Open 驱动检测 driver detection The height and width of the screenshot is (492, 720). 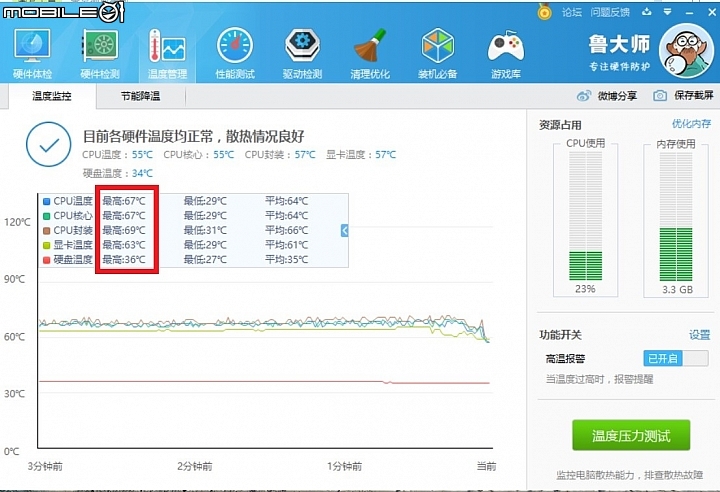[302, 53]
